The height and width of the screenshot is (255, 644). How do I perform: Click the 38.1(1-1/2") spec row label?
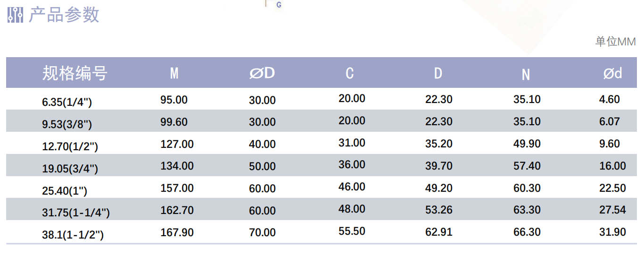pos(73,235)
